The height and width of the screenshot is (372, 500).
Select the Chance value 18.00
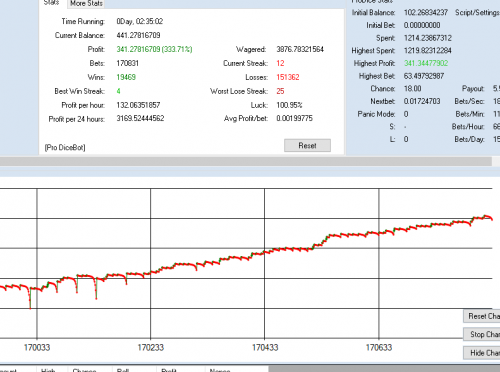pyautogui.click(x=413, y=89)
